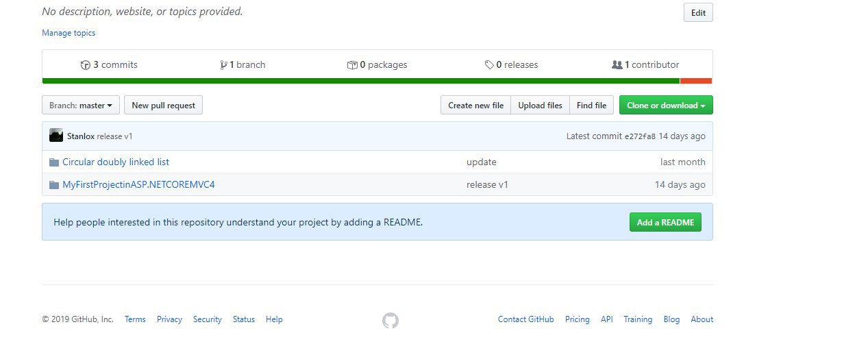Click the New pull request button
The image size is (868, 344).
163,106
